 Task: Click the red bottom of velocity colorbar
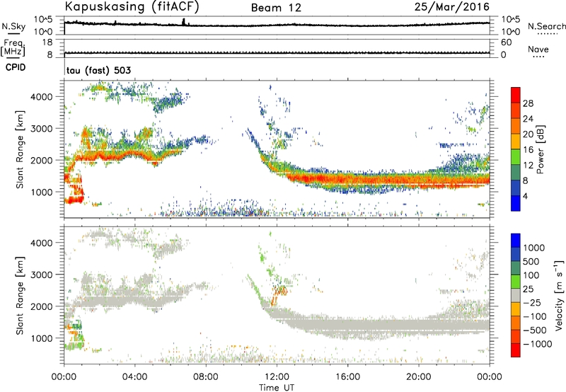[516, 350]
